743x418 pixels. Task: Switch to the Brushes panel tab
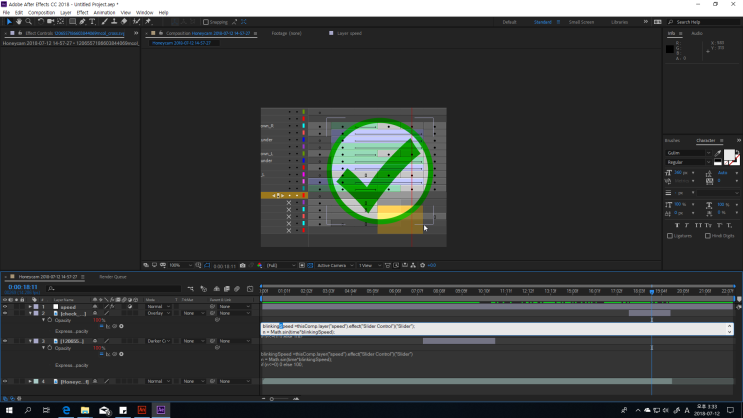coord(672,140)
